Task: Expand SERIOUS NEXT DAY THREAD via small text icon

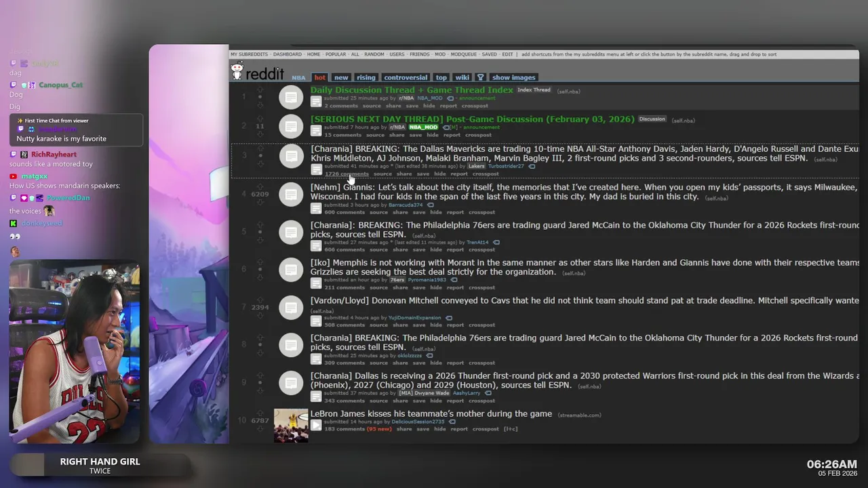Action: [316, 131]
